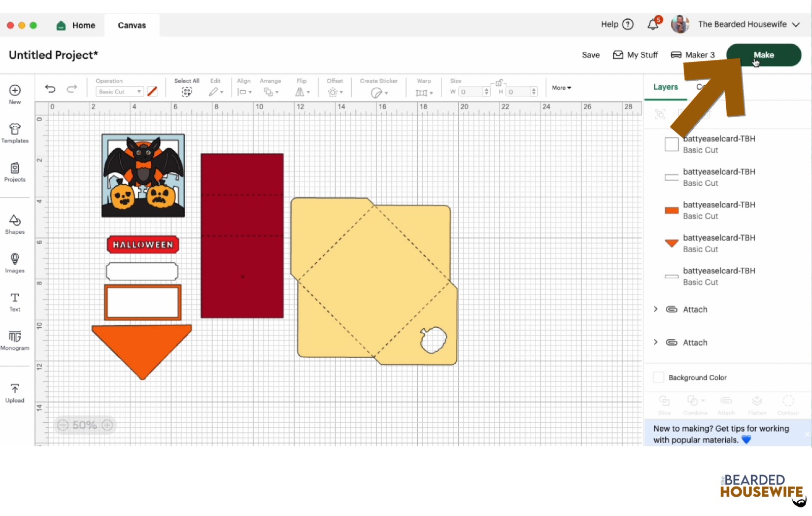Select the Text tool
812x516 pixels.
pos(15,301)
